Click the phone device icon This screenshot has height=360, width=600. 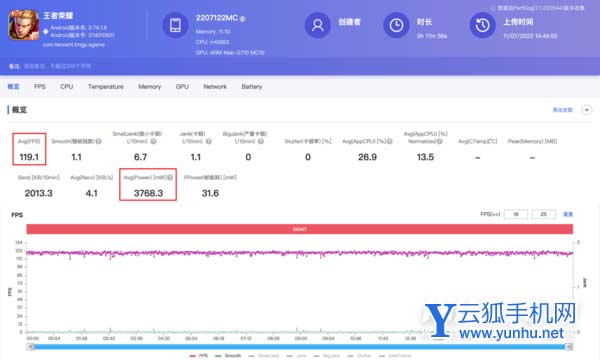pyautogui.click(x=175, y=25)
